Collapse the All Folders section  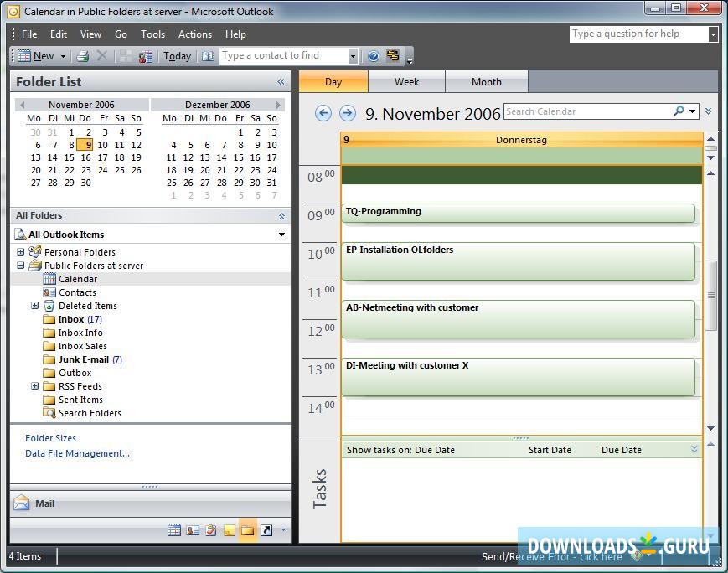coord(281,216)
